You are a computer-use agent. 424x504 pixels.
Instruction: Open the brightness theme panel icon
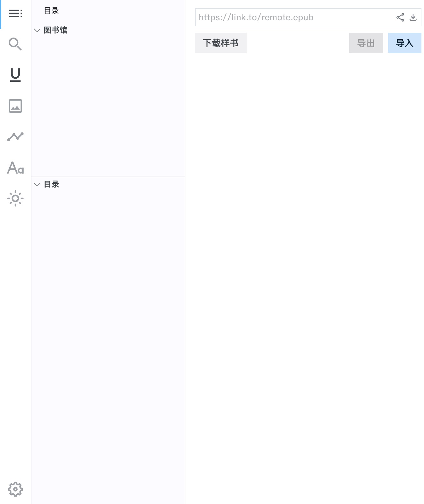15,198
